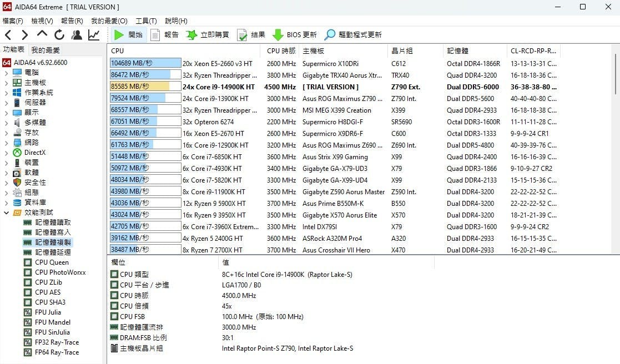The image size is (620, 364).
Task: Select the CPU AES benchmark icon
Action: (x=28, y=292)
